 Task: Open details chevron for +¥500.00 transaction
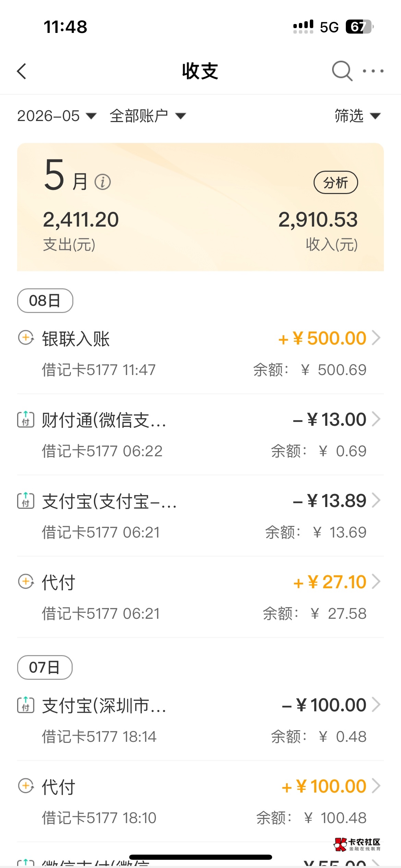[376, 338]
